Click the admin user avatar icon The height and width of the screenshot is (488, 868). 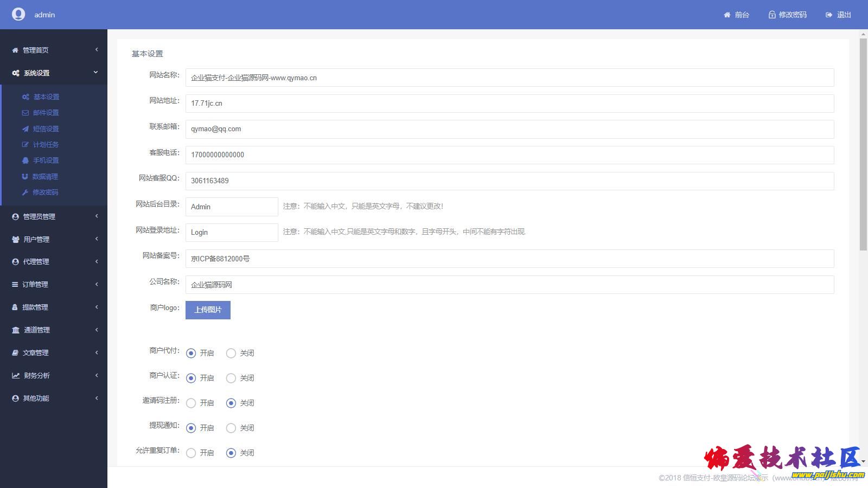[x=18, y=15]
